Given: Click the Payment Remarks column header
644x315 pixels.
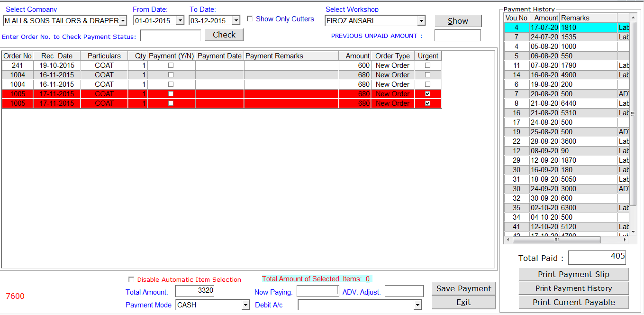Looking at the screenshot, I should click(x=291, y=56).
